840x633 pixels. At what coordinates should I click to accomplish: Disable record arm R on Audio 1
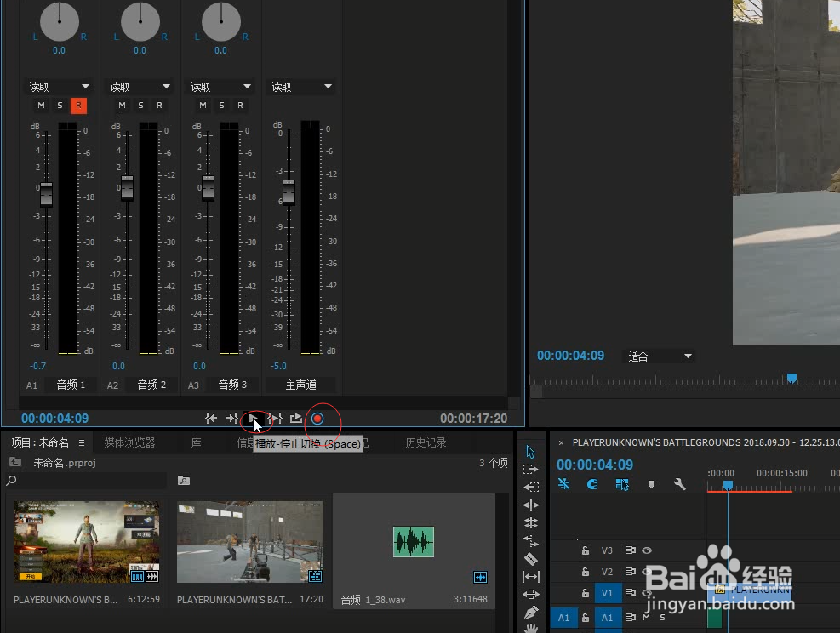(79, 105)
